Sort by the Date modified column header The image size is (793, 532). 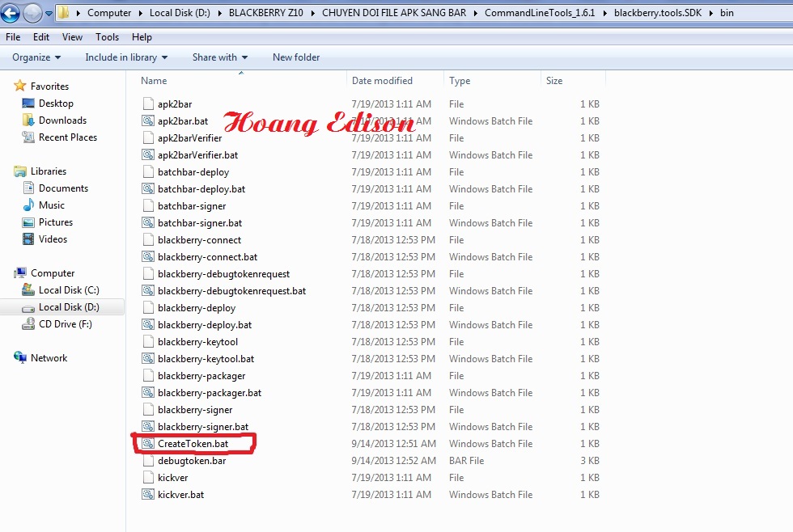point(395,80)
